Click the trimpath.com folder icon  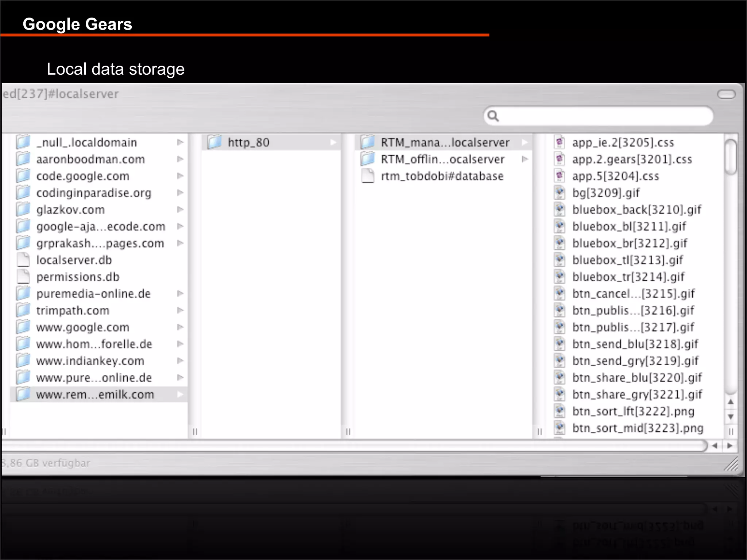tap(23, 310)
